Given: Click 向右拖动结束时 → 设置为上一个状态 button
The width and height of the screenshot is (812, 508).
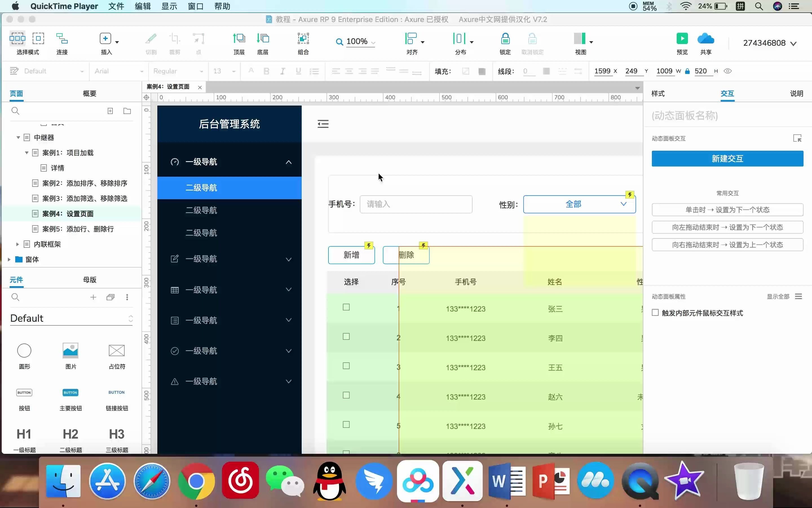Looking at the screenshot, I should point(727,245).
